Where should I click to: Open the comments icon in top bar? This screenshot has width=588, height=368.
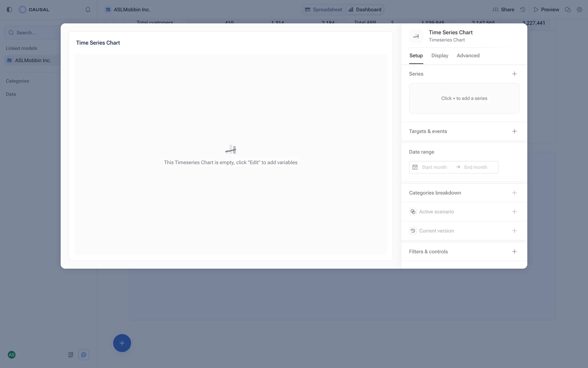pos(567,10)
